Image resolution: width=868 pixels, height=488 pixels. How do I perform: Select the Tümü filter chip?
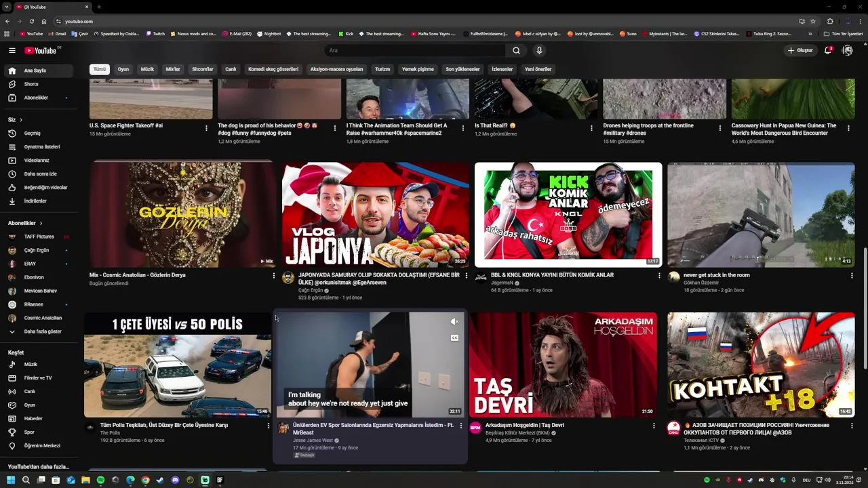point(100,69)
